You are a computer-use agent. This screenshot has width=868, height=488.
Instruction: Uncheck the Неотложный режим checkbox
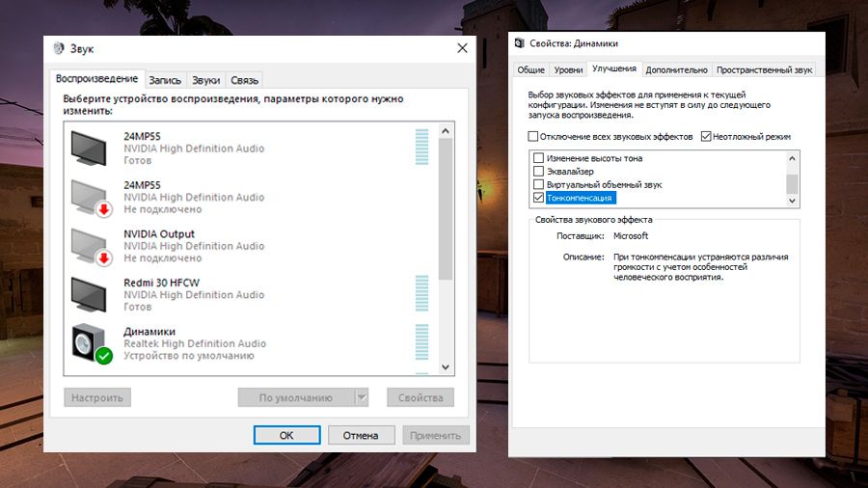pyautogui.click(x=706, y=137)
